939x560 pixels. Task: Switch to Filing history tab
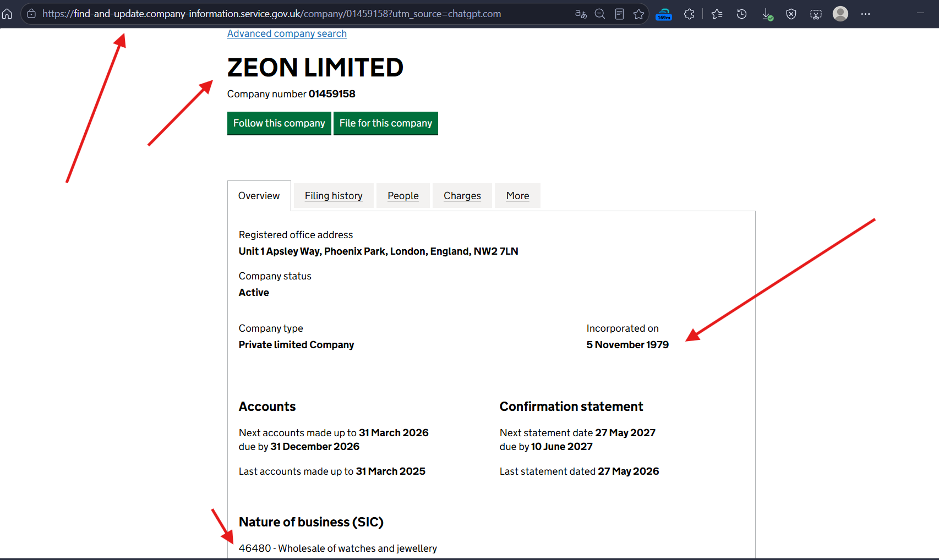pos(334,196)
